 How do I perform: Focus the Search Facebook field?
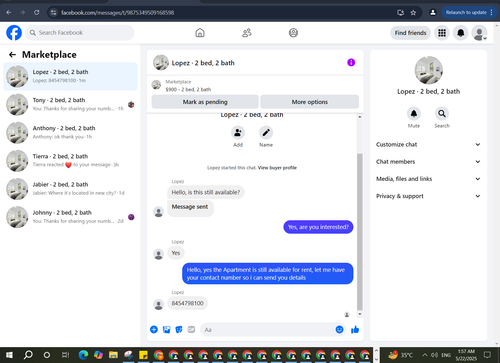coord(80,33)
